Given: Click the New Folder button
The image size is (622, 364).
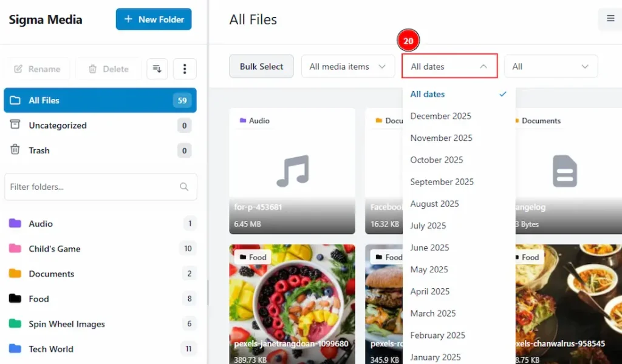Looking at the screenshot, I should point(153,19).
